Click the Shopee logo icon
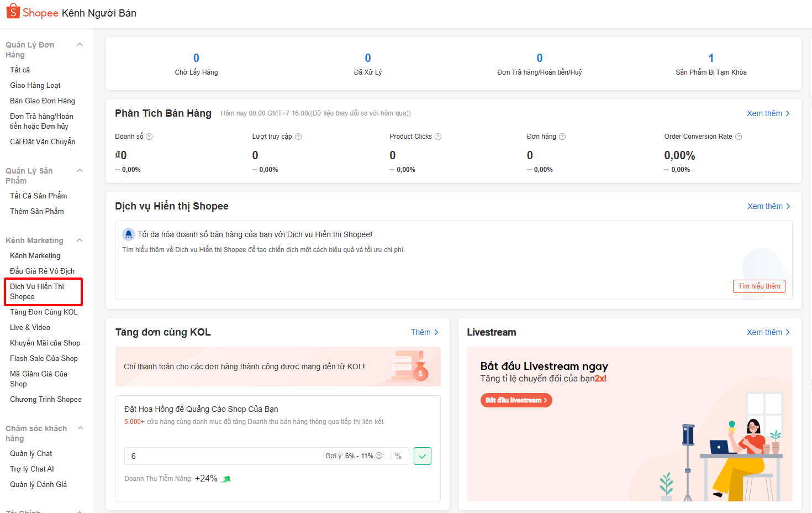 coord(13,12)
